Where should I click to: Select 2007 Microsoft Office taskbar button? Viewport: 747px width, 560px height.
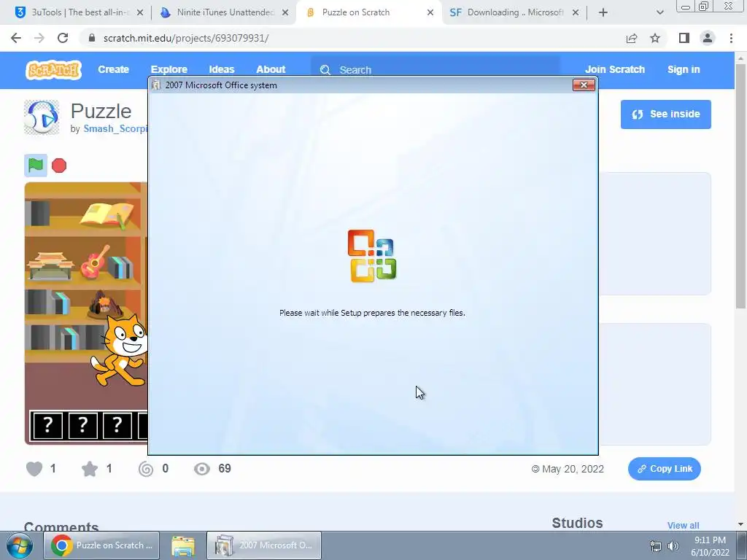[x=264, y=545]
